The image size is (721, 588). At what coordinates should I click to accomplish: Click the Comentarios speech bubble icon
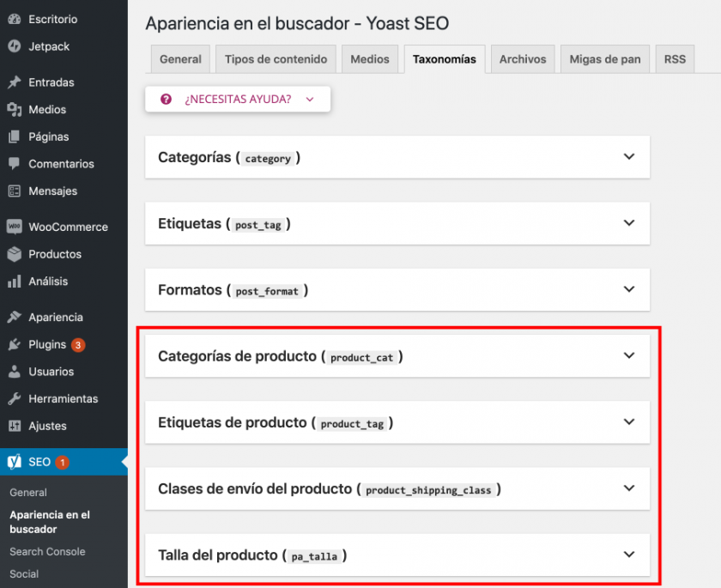(15, 164)
